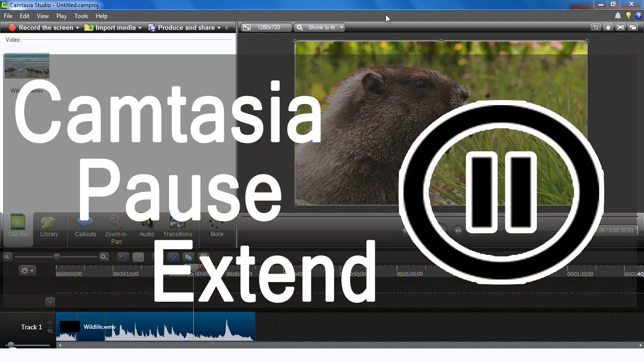Click the Video section label in Clip Bin
644x362 pixels.
point(13,40)
